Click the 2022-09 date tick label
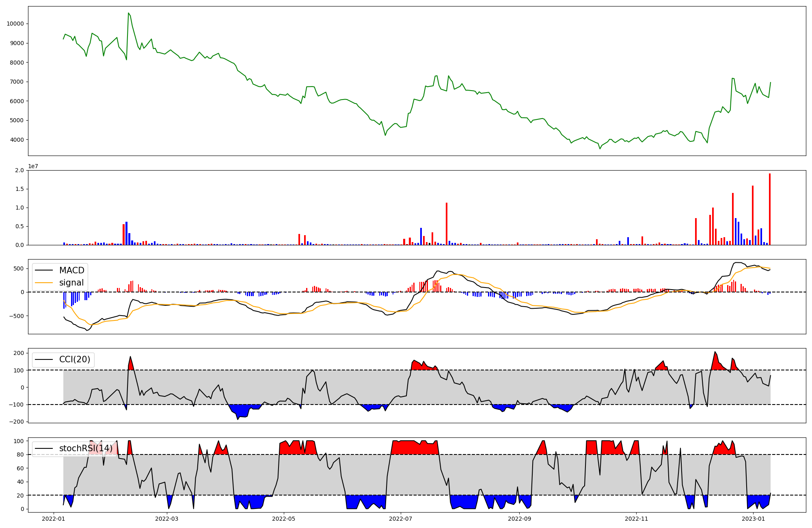This screenshot has width=812, height=528. [x=519, y=519]
